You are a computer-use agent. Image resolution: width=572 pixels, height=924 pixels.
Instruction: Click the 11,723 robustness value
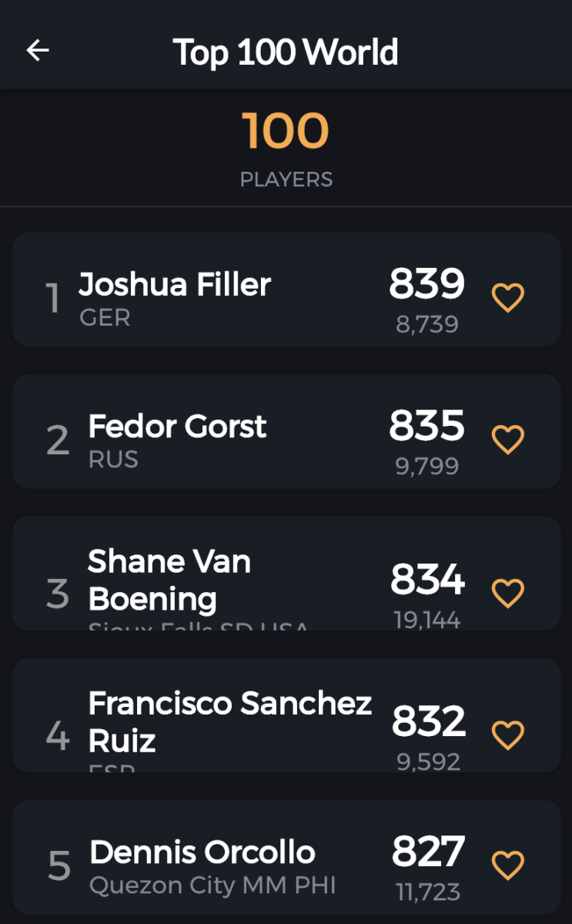coord(428,892)
